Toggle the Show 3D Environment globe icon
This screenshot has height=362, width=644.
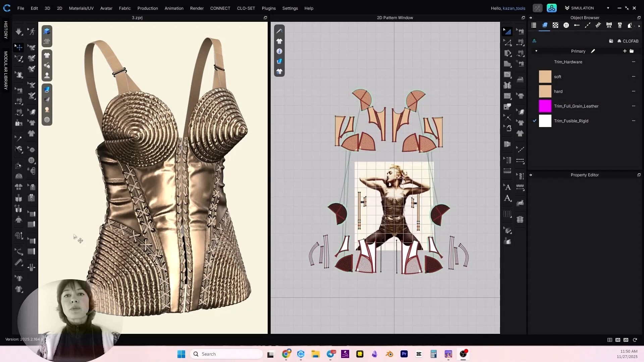point(47,120)
